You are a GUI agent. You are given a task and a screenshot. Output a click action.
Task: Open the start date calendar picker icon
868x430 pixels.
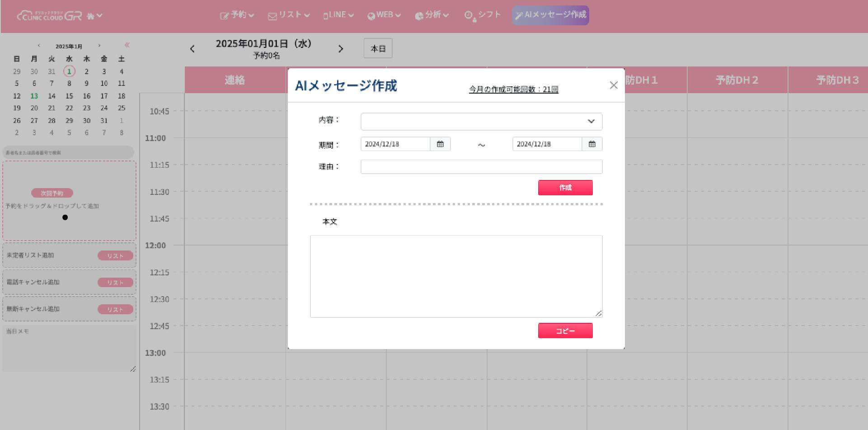coord(440,144)
